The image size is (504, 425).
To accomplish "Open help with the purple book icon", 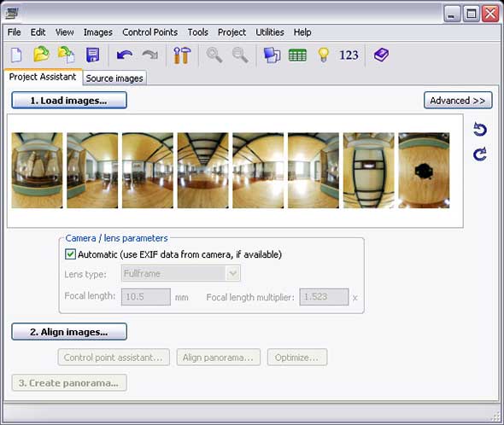I will 381,55.
